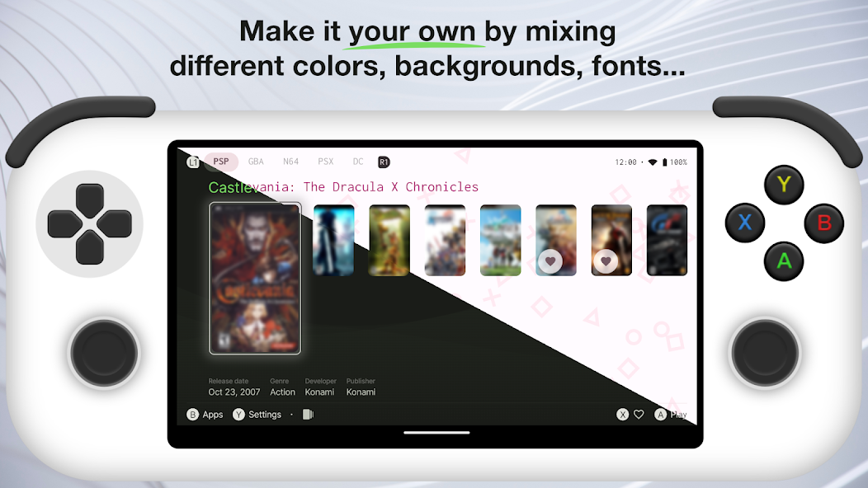Toggle favorite via the heart beside the X button
This screenshot has height=488, width=868.
tap(639, 414)
